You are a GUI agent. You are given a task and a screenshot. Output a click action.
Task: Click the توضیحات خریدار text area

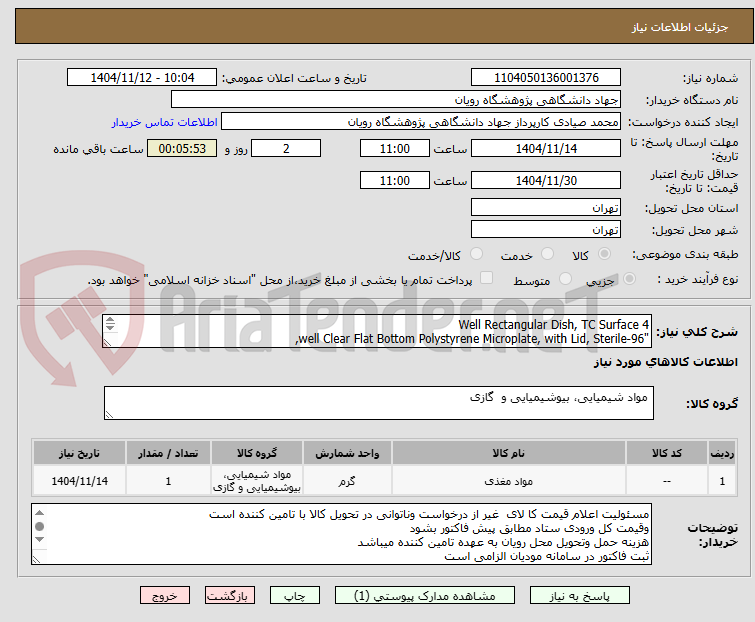(x=341, y=534)
